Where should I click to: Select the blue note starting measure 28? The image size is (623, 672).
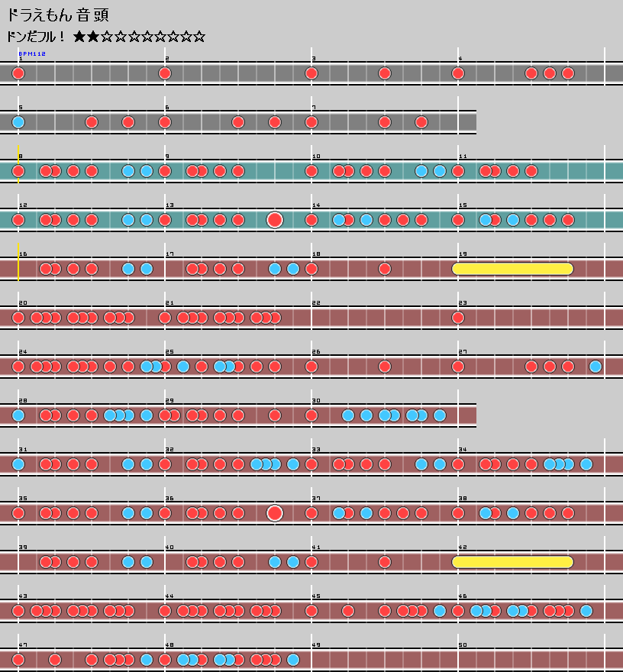point(18,415)
